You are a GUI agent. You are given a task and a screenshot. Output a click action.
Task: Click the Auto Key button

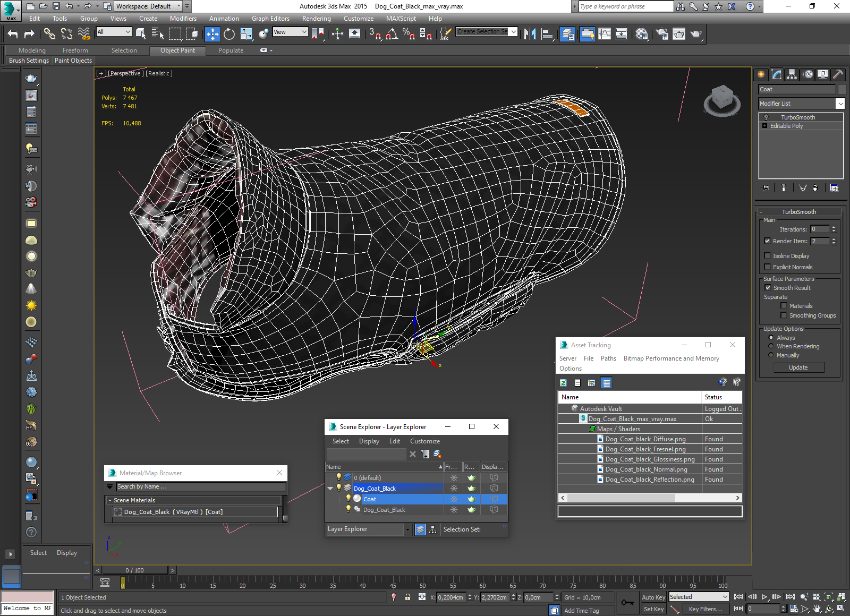[x=653, y=597]
